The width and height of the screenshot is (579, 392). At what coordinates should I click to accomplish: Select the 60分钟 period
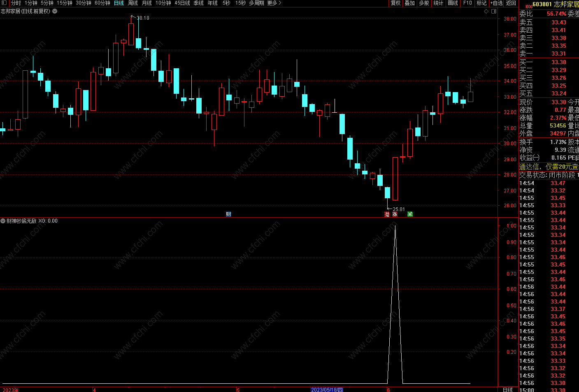coord(102,3)
